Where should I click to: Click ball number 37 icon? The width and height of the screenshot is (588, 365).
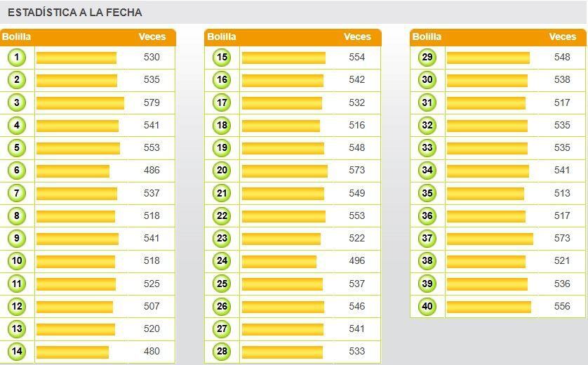coord(427,239)
